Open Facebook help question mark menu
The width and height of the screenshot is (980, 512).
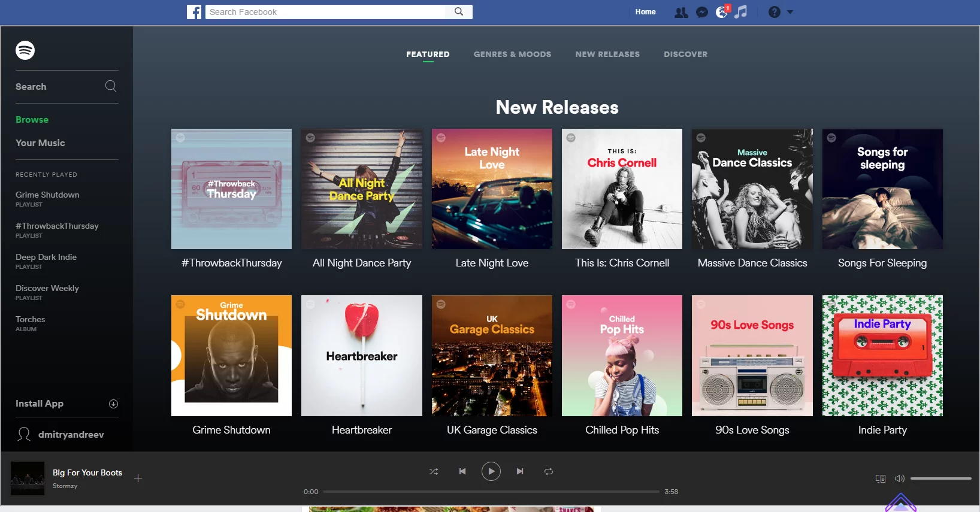[774, 12]
